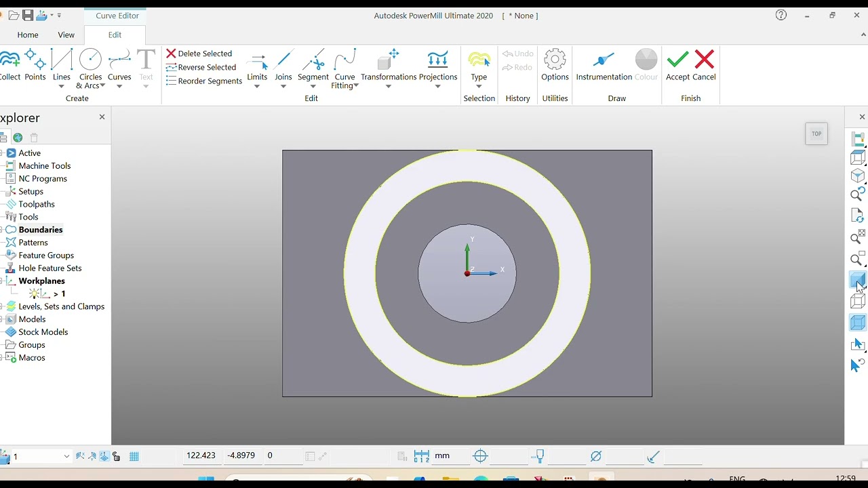Accept the curve edits
This screenshot has width=868, height=488.
pyautogui.click(x=677, y=65)
